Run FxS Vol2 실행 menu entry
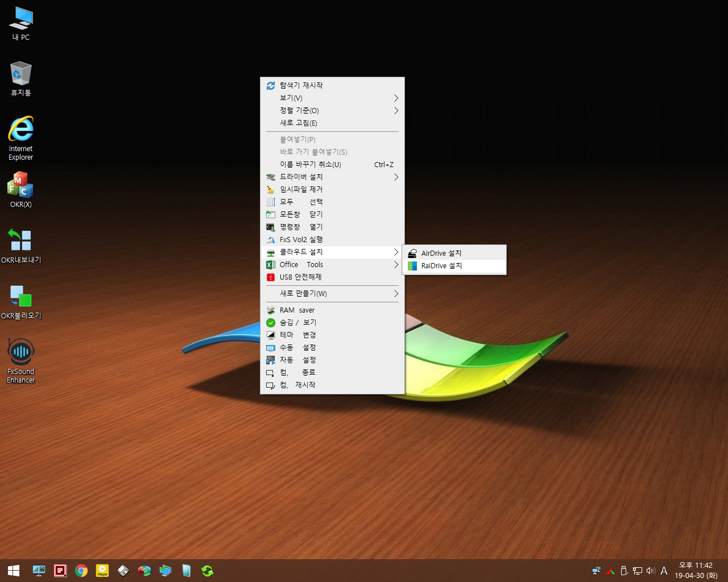728x582 pixels. [332, 239]
